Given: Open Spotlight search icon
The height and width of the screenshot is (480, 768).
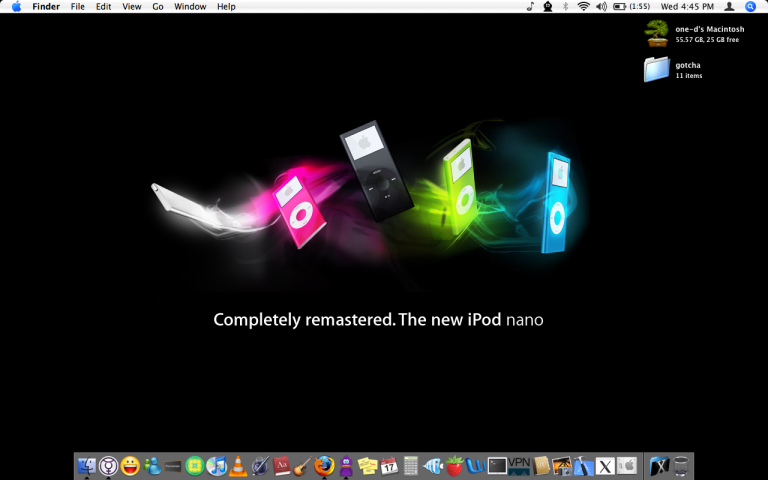Looking at the screenshot, I should point(750,6).
